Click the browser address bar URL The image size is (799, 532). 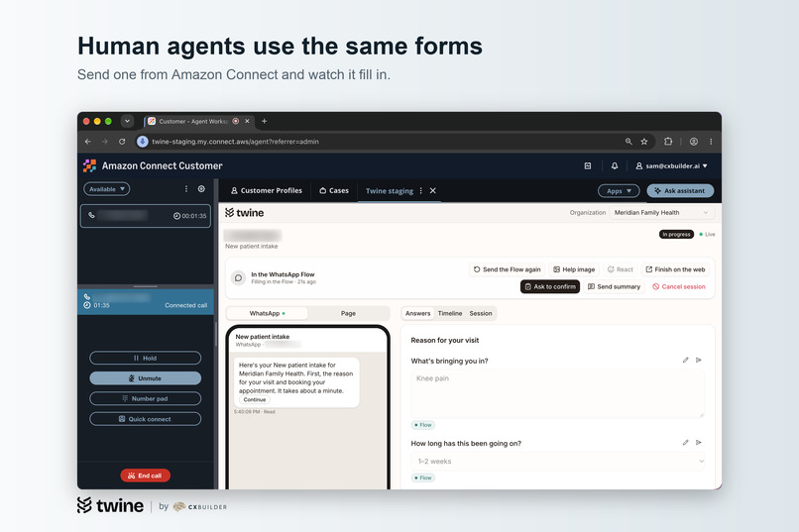click(235, 142)
